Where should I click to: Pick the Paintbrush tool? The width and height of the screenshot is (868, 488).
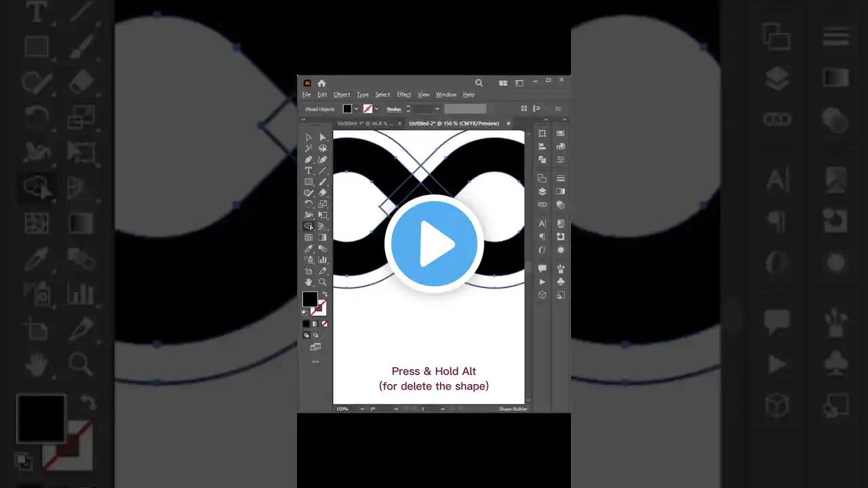pos(323,182)
